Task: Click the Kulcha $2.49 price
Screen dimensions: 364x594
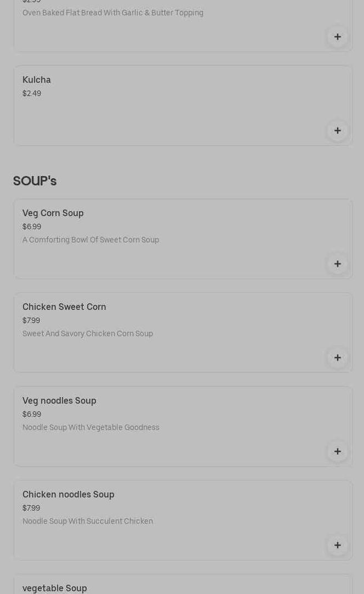Action: coord(32,94)
